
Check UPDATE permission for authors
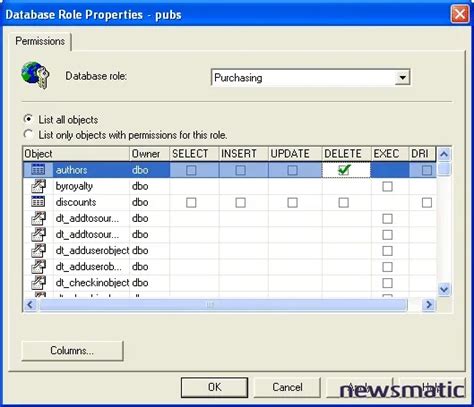tap(292, 170)
